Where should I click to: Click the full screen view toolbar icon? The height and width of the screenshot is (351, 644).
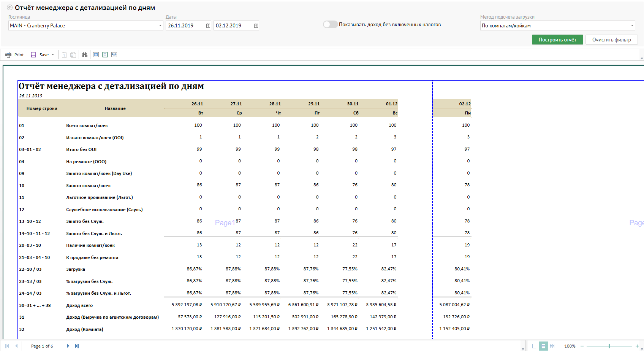pos(96,55)
